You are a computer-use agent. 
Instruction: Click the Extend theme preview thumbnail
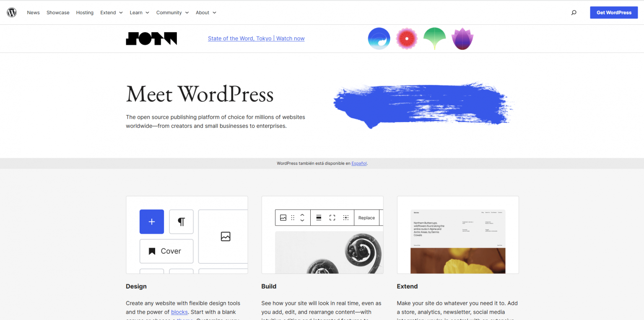pos(458,235)
